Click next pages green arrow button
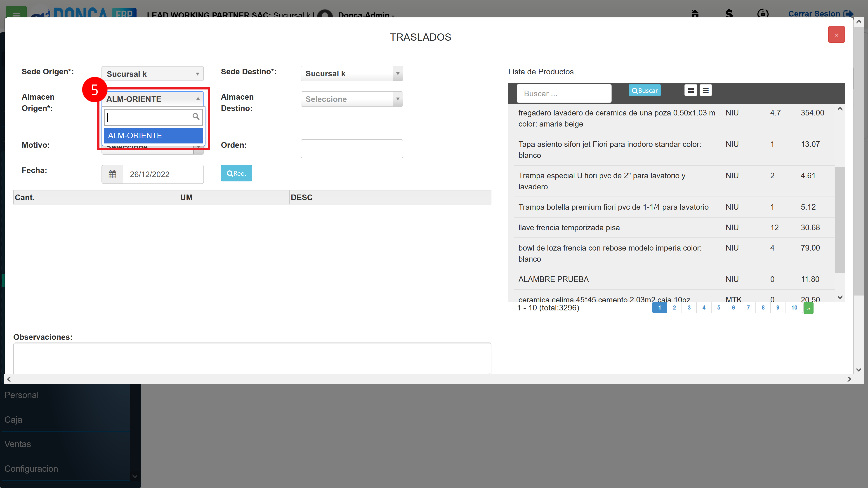 point(808,308)
